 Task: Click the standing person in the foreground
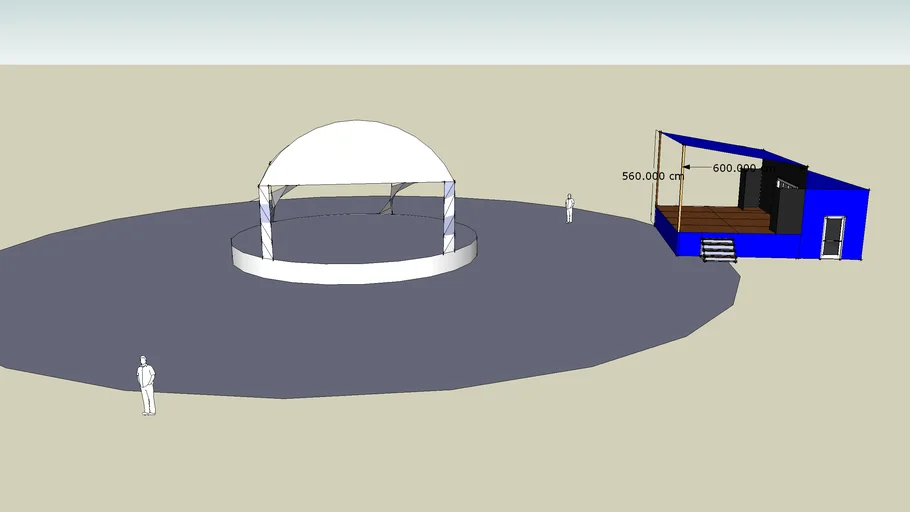[146, 385]
